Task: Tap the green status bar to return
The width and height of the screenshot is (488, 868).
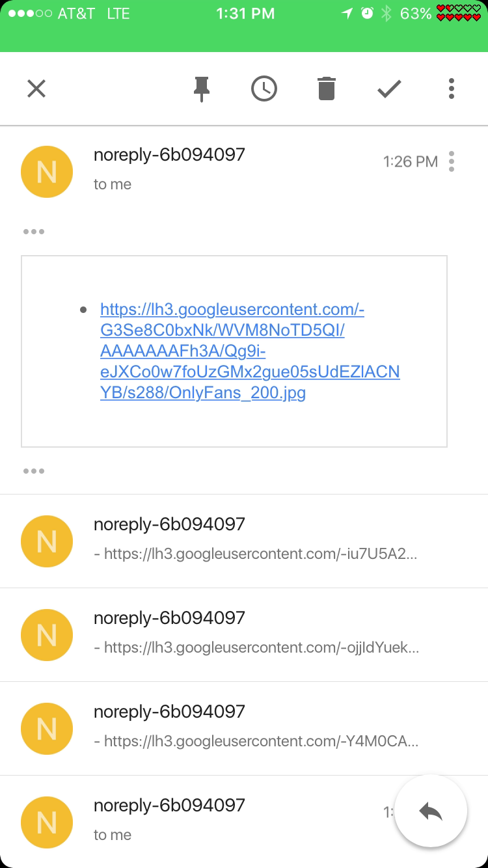Action: tap(244, 26)
